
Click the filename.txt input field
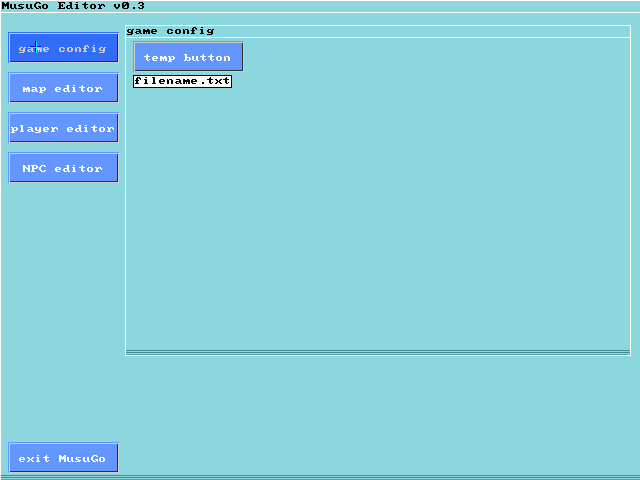pos(182,81)
